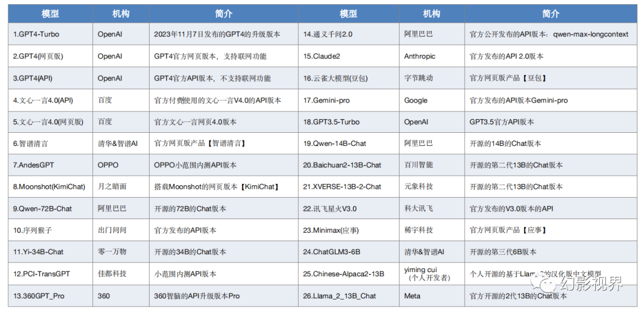Select the '10.序列猴子' cell
The image size is (644, 312).
pyautogui.click(x=50, y=230)
